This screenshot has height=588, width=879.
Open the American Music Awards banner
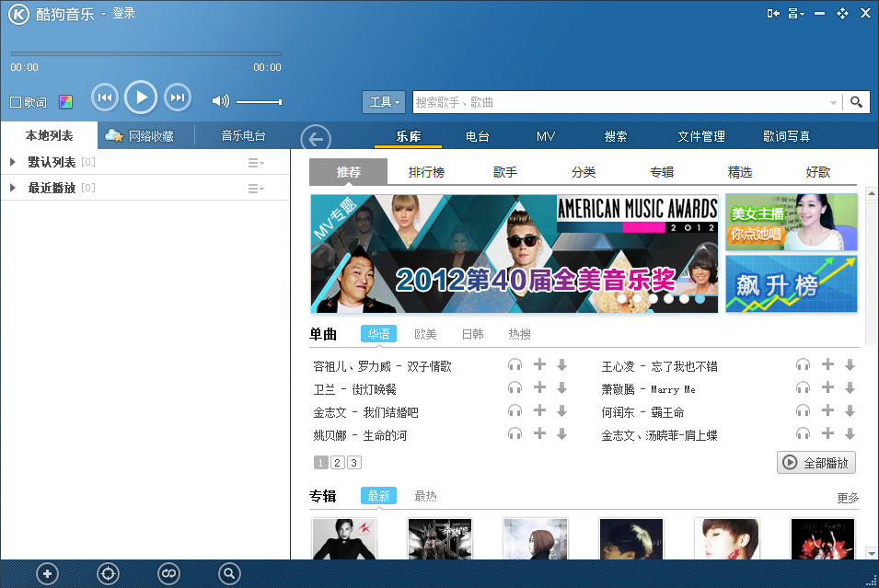tap(515, 253)
